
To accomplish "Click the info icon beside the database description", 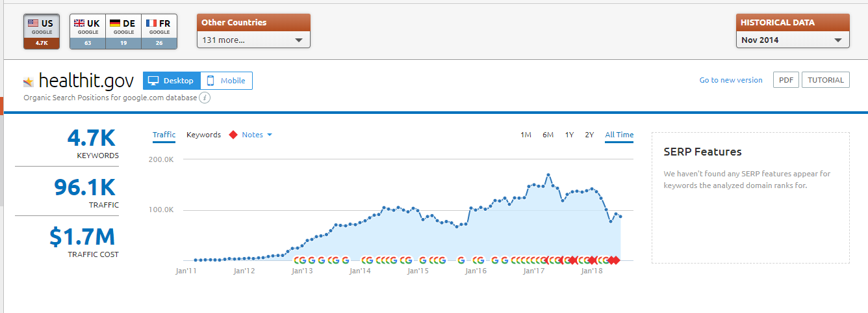I will coord(204,98).
